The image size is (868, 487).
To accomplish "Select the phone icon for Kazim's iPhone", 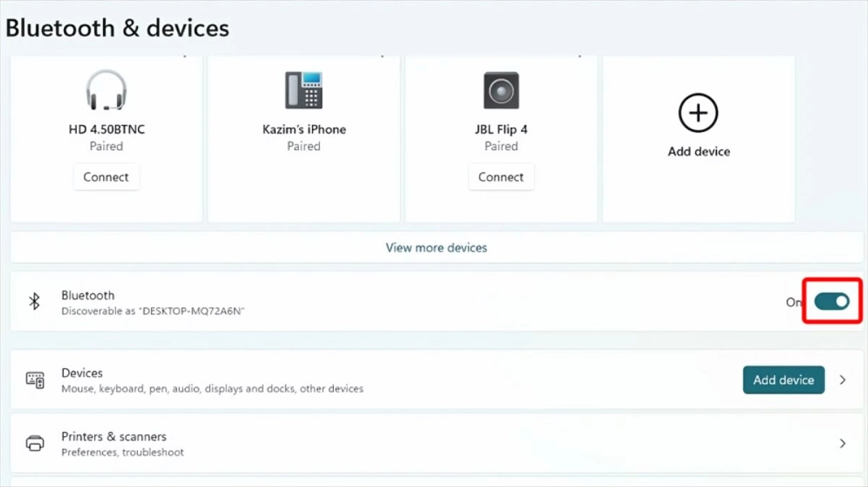I will (x=303, y=90).
